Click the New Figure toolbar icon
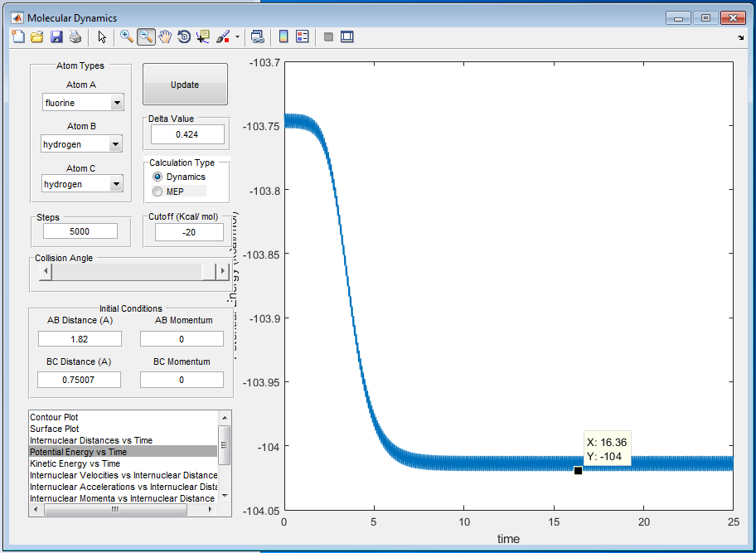Screen dimensions: 756x553 click(18, 36)
